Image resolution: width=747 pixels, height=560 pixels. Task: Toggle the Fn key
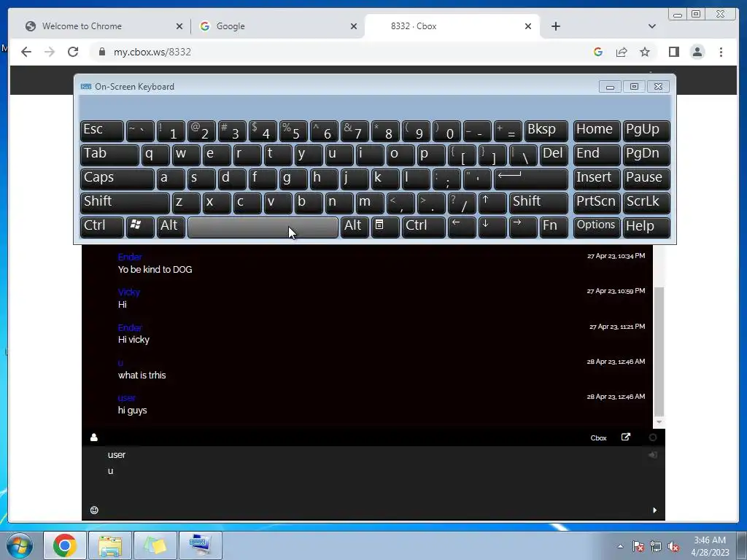pos(554,227)
